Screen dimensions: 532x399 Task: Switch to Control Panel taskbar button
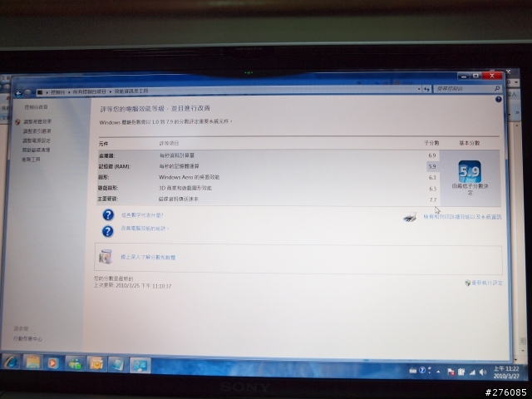click(140, 366)
